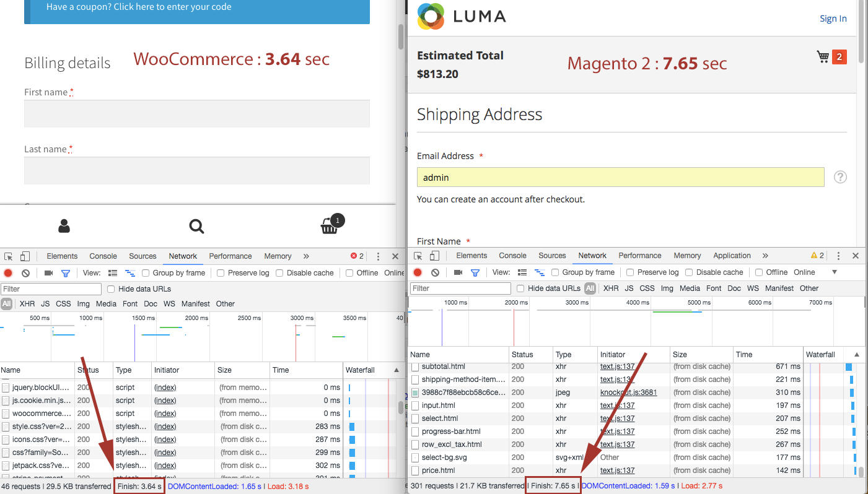Click capture screenshots camera icon in WooCommerce DevTools
868x494 pixels.
click(48, 273)
